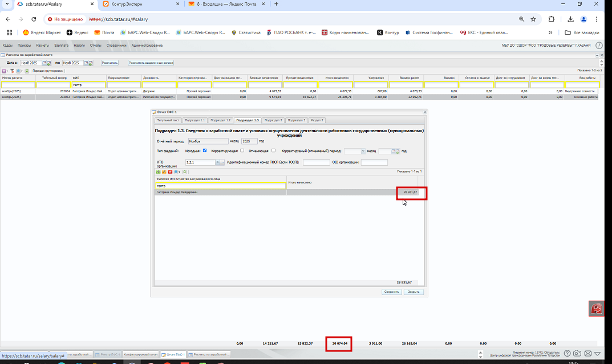Open Яндекс Маркет bookmark

click(42, 32)
